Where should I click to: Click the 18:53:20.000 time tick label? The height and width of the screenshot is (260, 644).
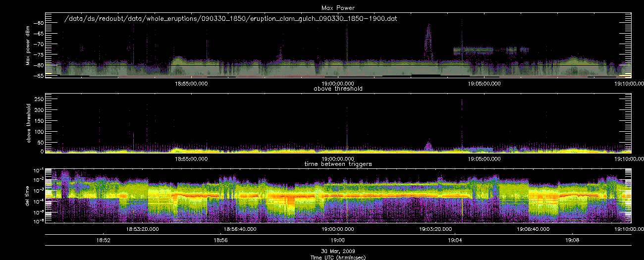[143, 229]
